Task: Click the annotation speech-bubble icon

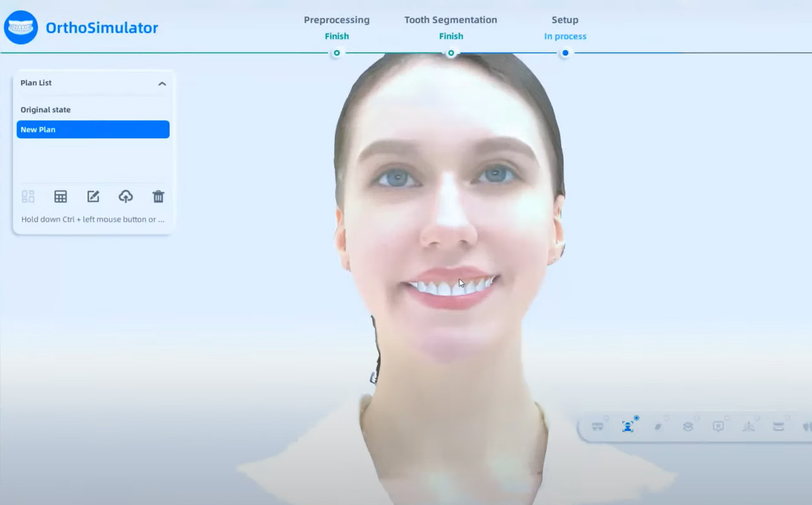Action: pos(718,426)
